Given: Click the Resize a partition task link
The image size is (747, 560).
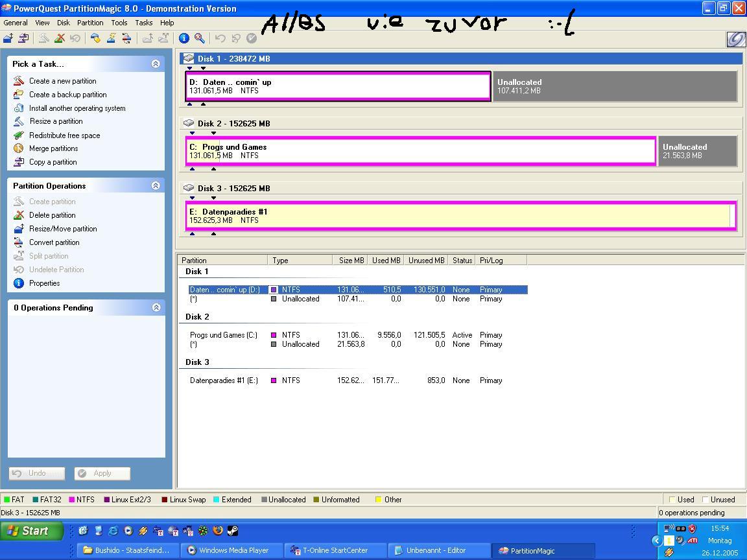Looking at the screenshot, I should click(x=56, y=121).
